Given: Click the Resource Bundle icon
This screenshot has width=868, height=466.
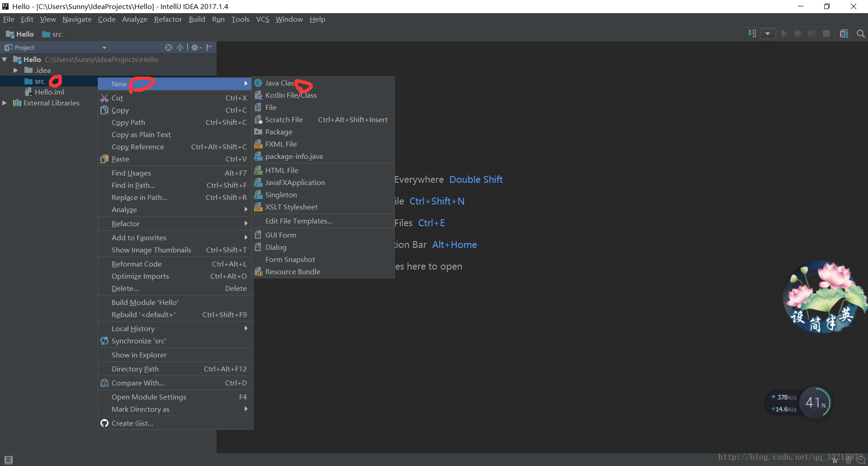Looking at the screenshot, I should coord(258,272).
